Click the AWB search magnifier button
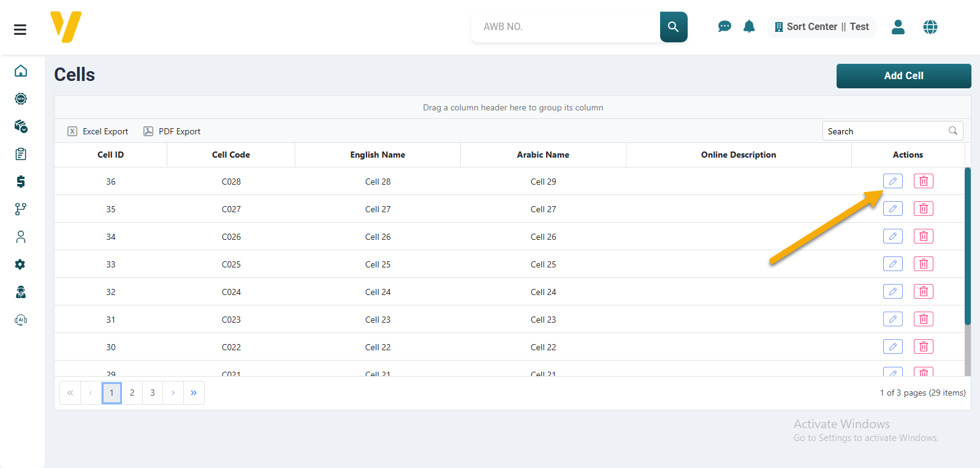 [x=673, y=27]
